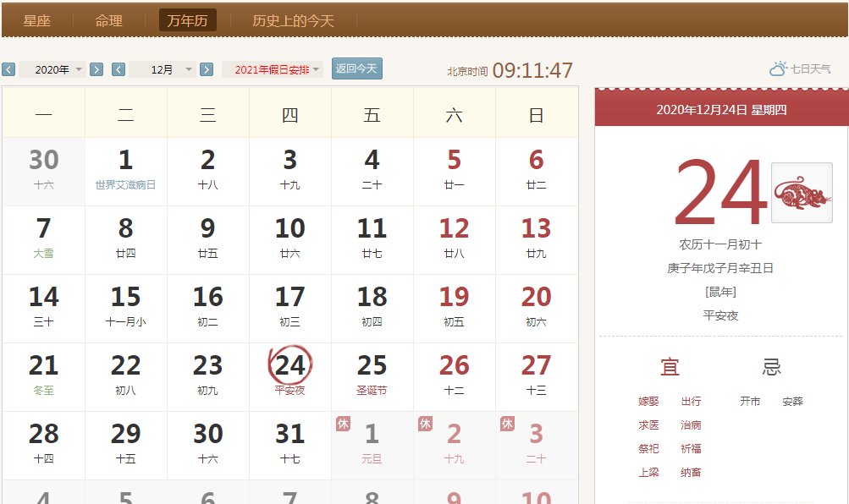Click the 休 badge on January 3
The width and height of the screenshot is (849, 504).
(x=507, y=424)
